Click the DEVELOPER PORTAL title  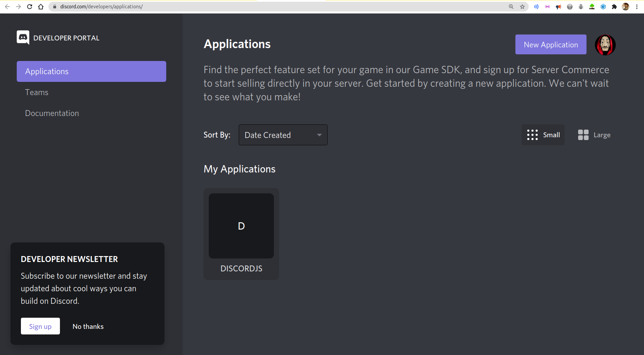coord(66,38)
